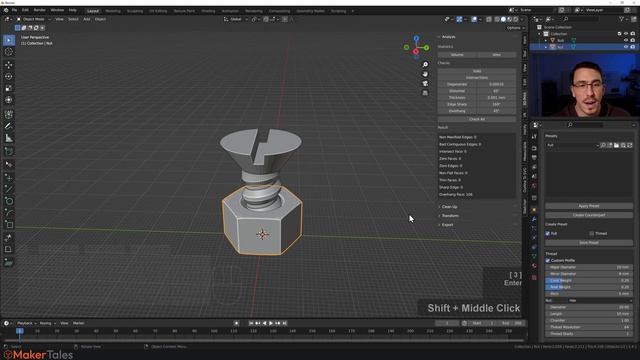Expand the Bolt item in outliner
Screen dimensions: 640x360
click(546, 40)
